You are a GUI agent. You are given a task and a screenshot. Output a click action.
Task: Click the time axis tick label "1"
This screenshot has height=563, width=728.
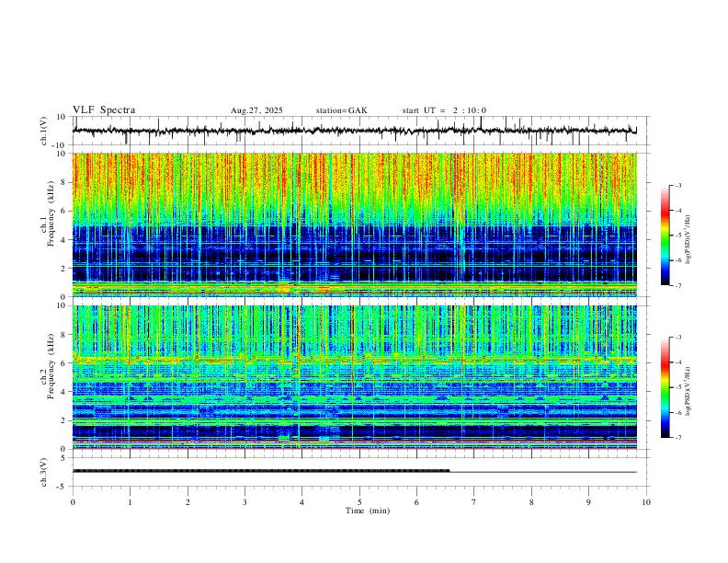click(130, 502)
